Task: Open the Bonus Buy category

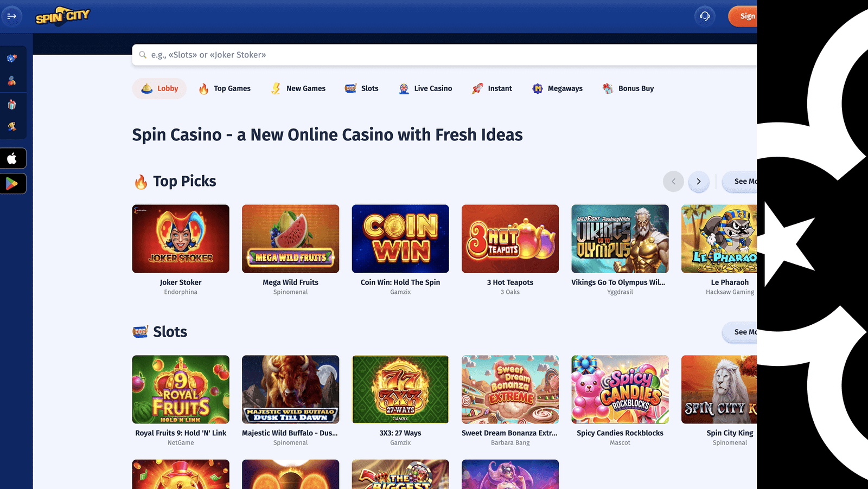Action: [628, 88]
